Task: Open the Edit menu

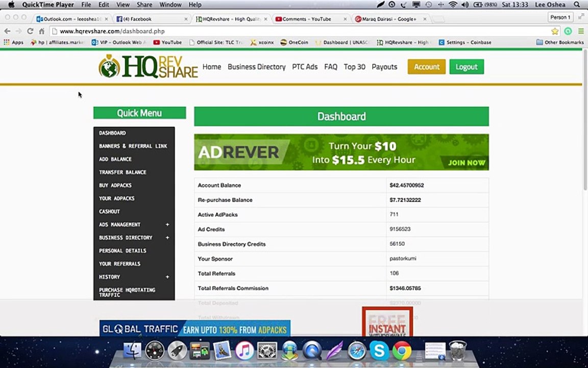Action: (x=104, y=5)
